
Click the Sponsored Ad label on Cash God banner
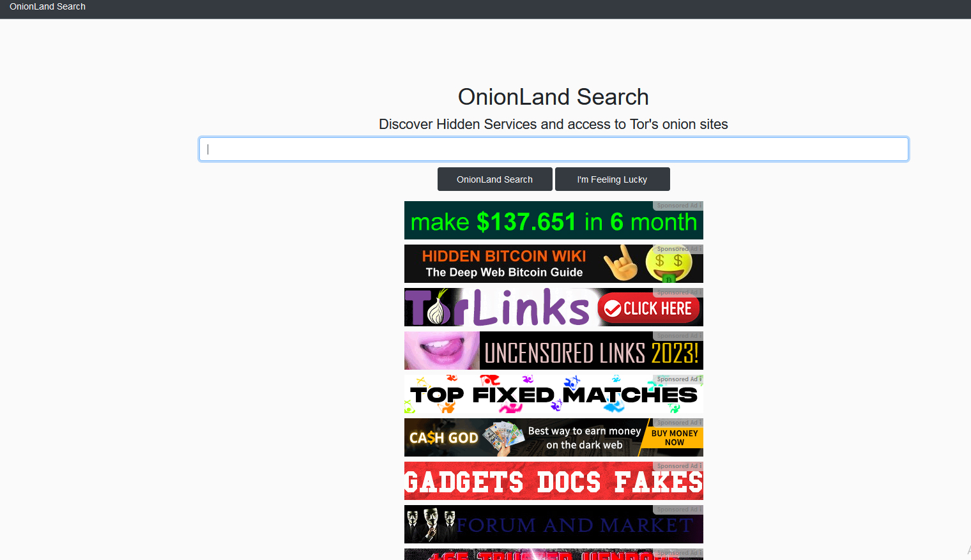678,423
